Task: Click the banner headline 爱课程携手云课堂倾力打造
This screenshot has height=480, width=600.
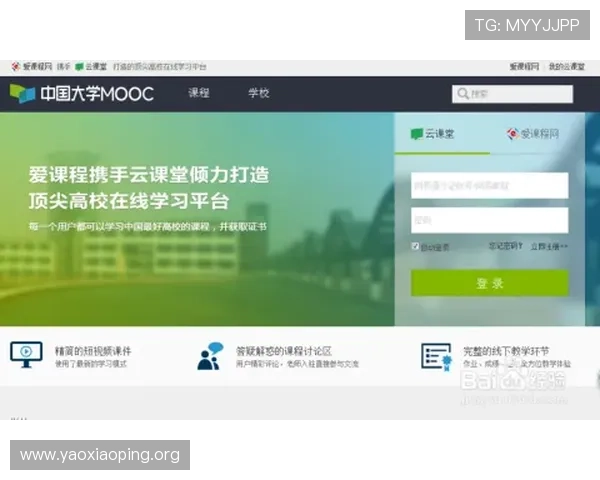Action: (x=149, y=175)
